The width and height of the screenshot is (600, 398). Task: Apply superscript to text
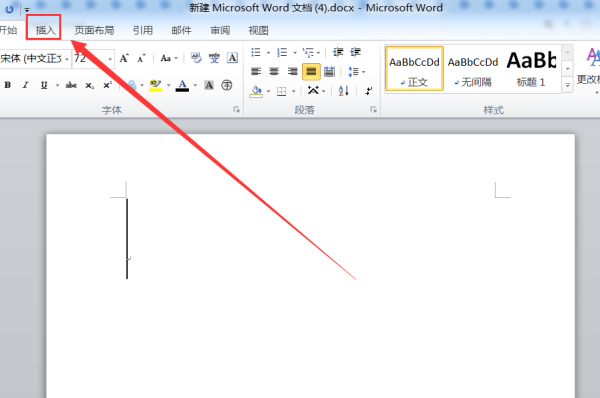108,85
